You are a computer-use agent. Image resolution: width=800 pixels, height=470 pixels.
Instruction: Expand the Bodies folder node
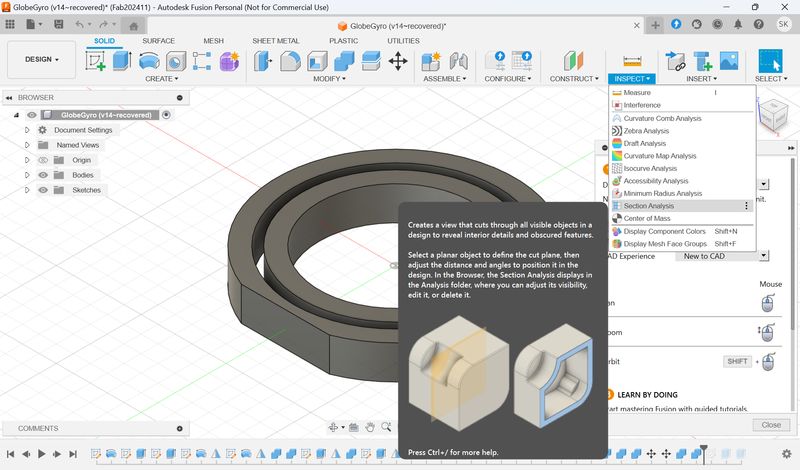(x=27, y=175)
